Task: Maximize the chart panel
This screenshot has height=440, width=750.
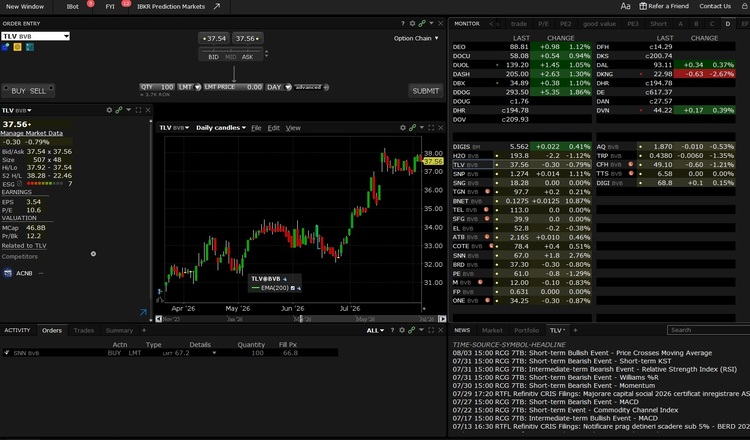Action: [x=431, y=128]
